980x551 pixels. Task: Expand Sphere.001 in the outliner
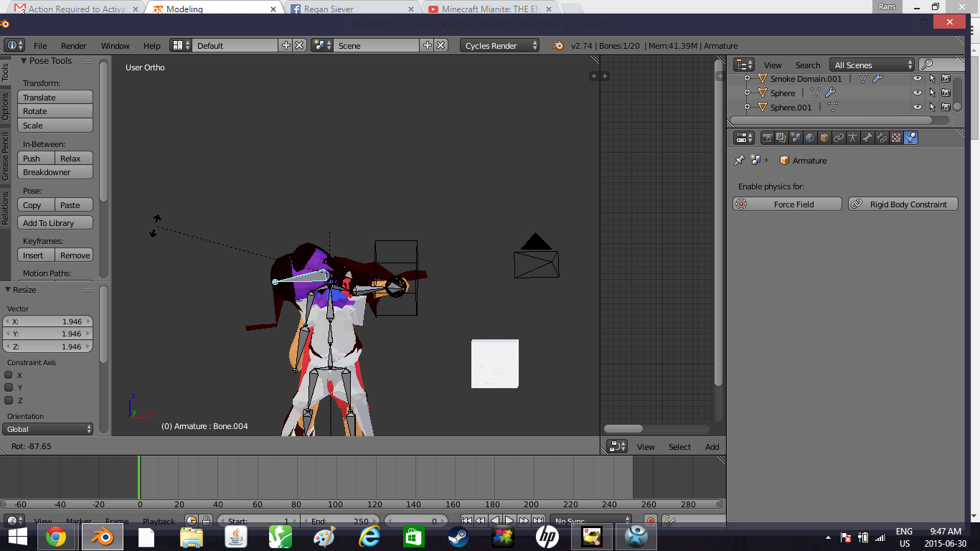click(x=747, y=107)
